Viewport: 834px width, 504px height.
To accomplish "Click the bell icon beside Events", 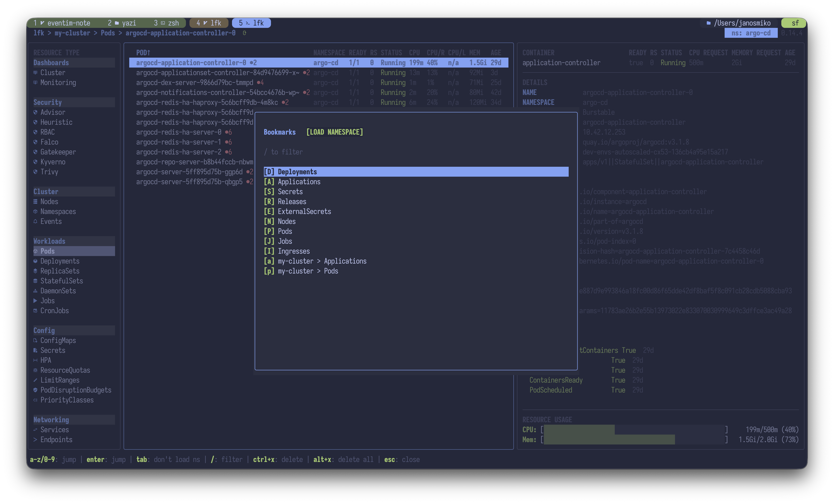I will (x=35, y=222).
